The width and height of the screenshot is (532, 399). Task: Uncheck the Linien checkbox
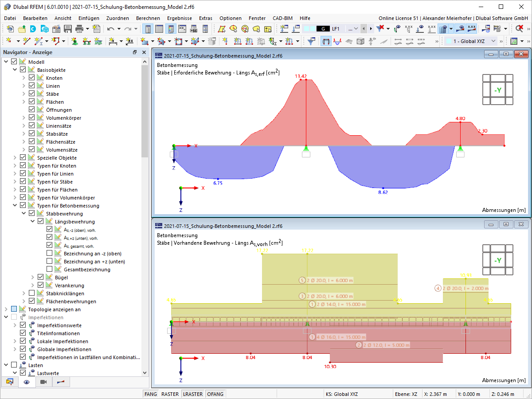point(31,86)
